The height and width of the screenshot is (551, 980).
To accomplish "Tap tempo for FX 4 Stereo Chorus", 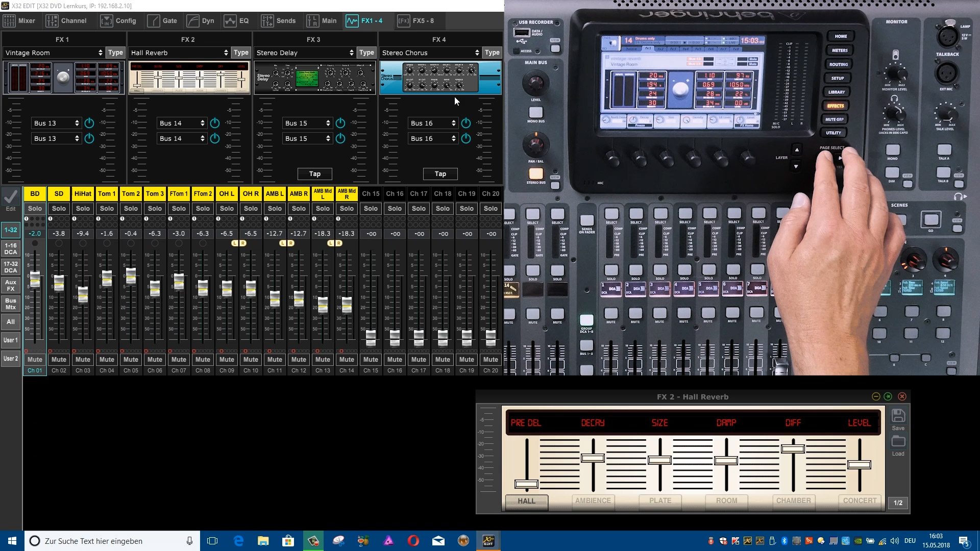I will [x=440, y=174].
